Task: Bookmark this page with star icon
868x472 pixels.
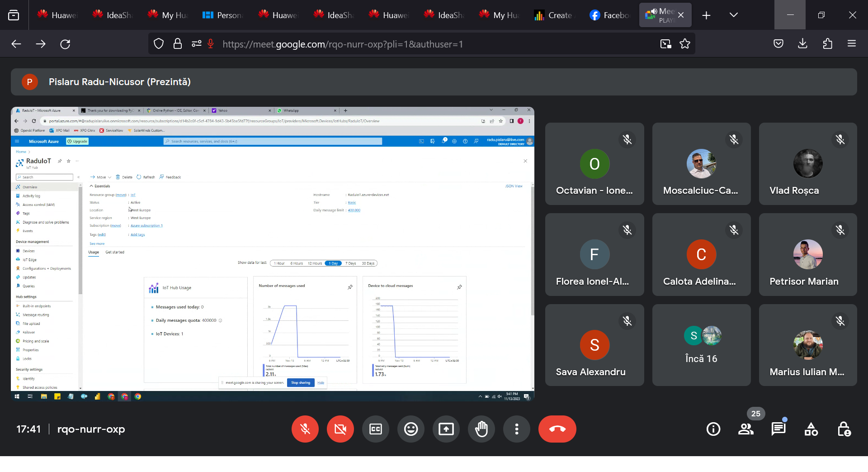Action: [x=685, y=44]
